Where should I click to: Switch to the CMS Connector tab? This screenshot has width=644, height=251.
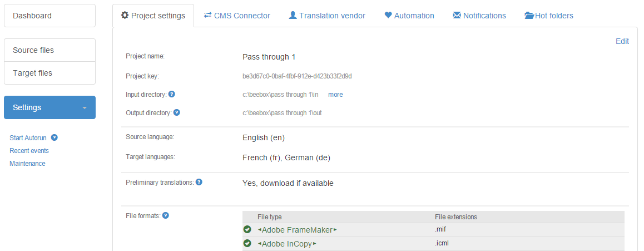pyautogui.click(x=237, y=16)
